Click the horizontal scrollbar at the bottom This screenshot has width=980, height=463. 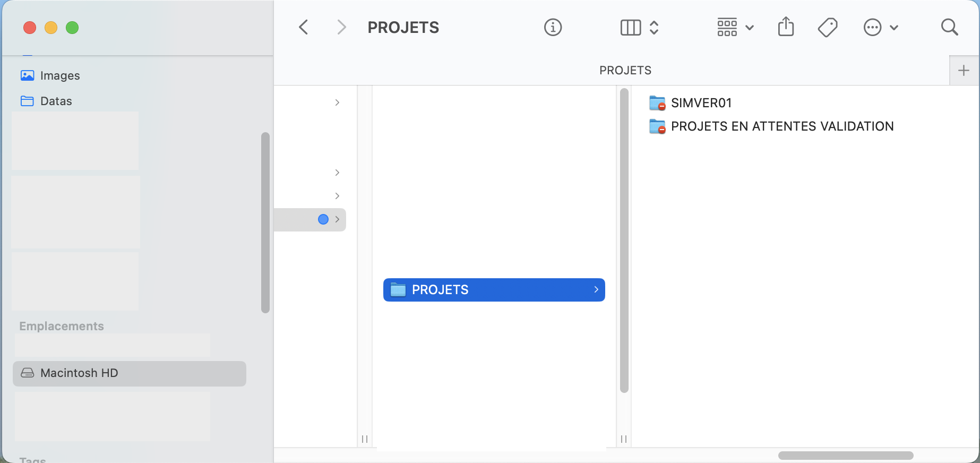pos(845,456)
